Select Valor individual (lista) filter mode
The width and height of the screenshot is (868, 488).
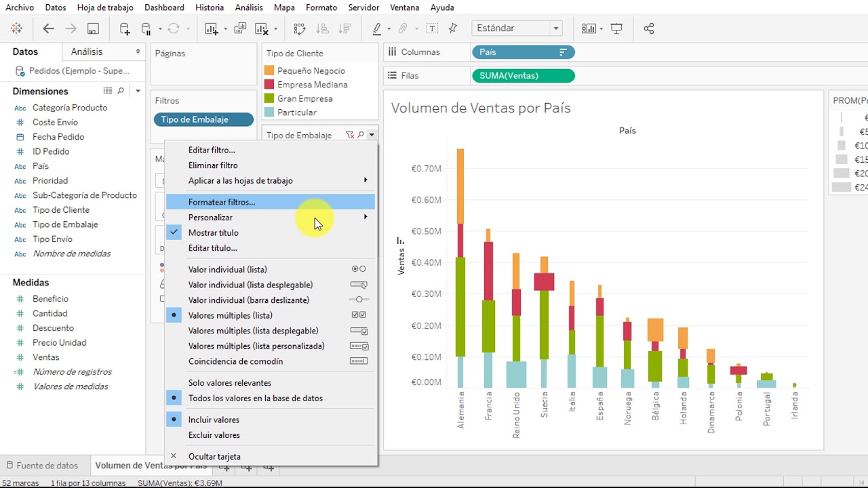(x=228, y=269)
